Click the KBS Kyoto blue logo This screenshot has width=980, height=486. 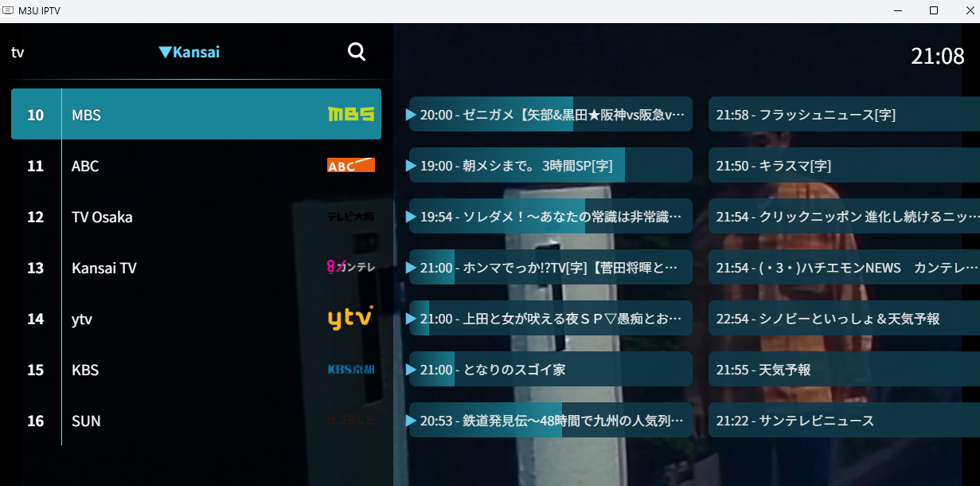pyautogui.click(x=350, y=369)
